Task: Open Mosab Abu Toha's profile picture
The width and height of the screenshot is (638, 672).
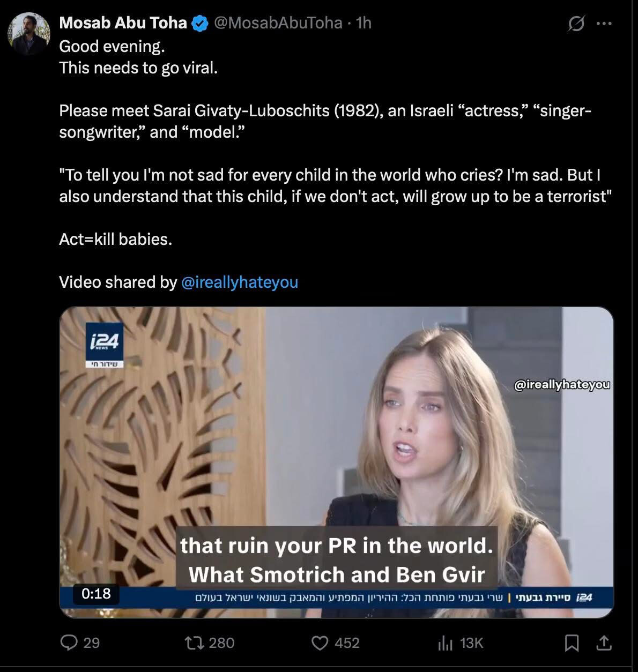Action: pos(28,34)
